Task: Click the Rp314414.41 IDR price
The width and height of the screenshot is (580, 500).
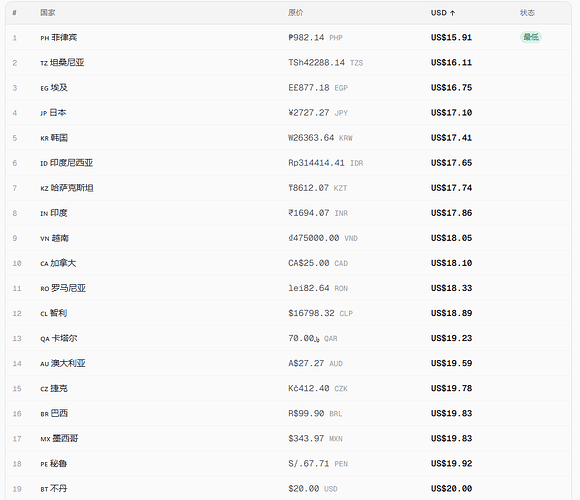Action: pos(326,163)
